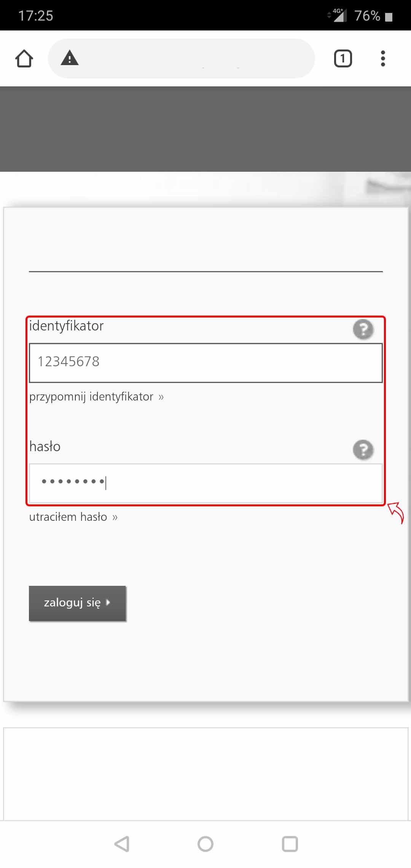Focus the hasło password field
411x868 pixels.
(x=205, y=483)
